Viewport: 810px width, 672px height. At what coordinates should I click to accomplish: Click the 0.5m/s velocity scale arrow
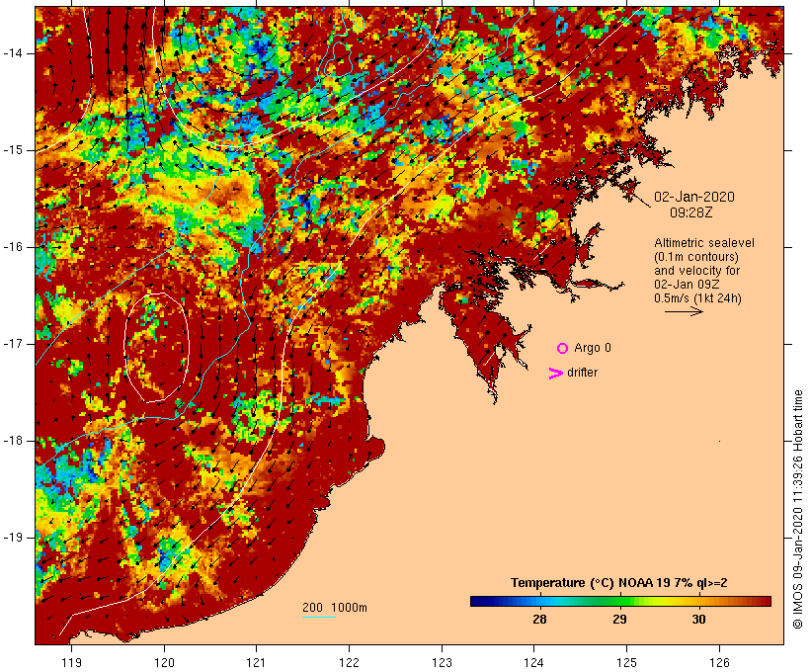click(x=684, y=311)
